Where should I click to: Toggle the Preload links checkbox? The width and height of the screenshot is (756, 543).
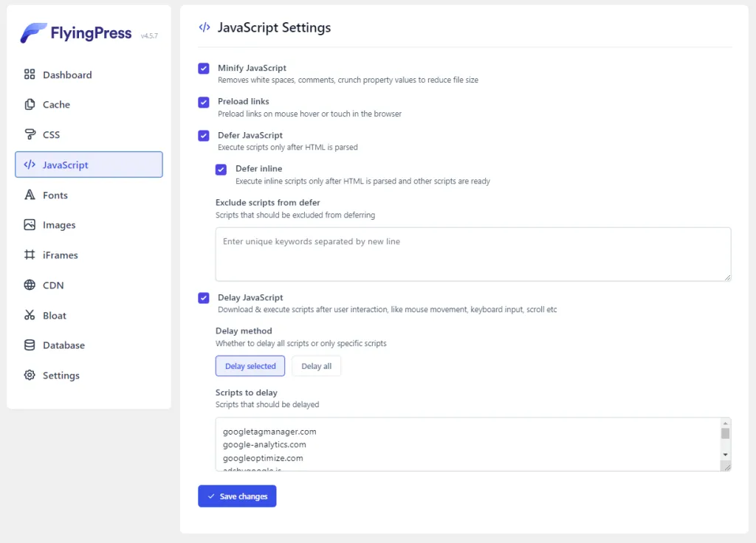click(204, 103)
